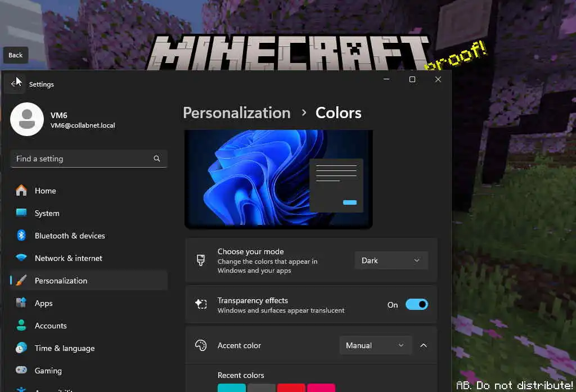
Task: Pick the red recent color swatch
Action: point(291,388)
